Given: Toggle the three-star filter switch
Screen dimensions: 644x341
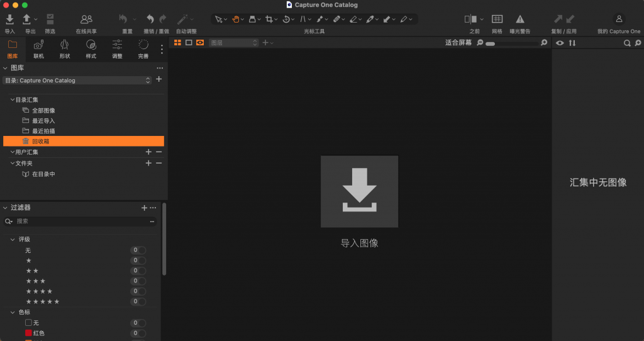Looking at the screenshot, I should click(138, 281).
